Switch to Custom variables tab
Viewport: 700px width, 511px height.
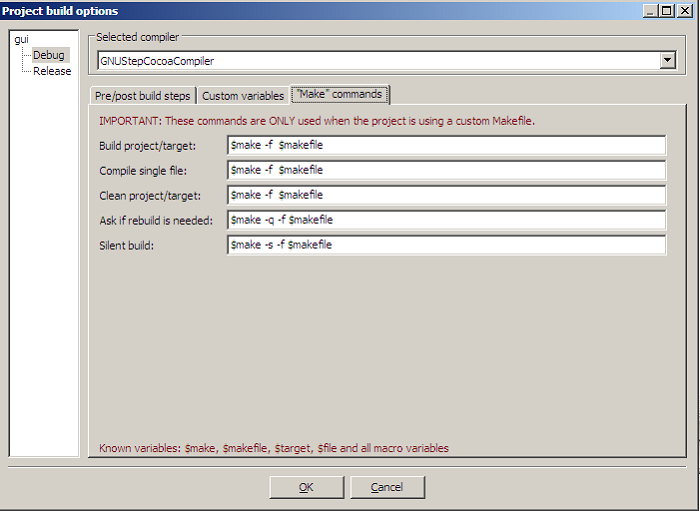tap(243, 96)
